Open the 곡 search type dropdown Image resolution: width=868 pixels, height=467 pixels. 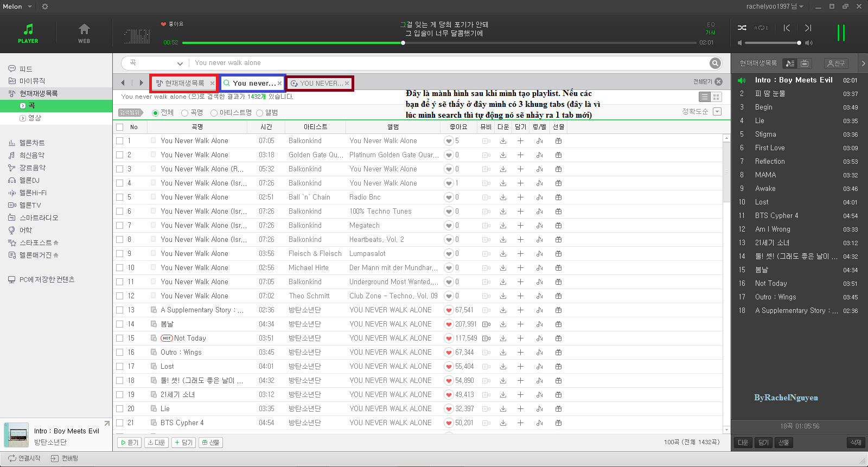pyautogui.click(x=156, y=63)
